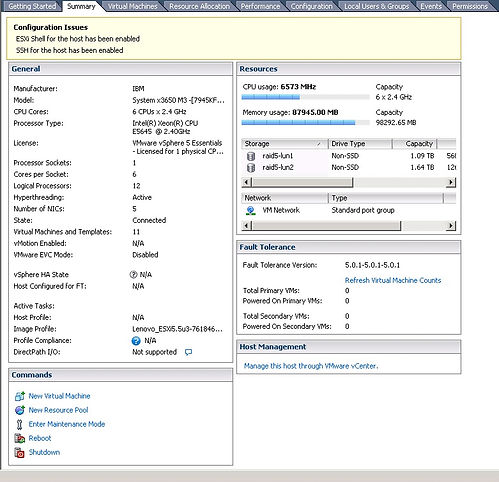Click storage list left scroll arrow
The height and width of the screenshot is (482, 499).
(x=247, y=182)
